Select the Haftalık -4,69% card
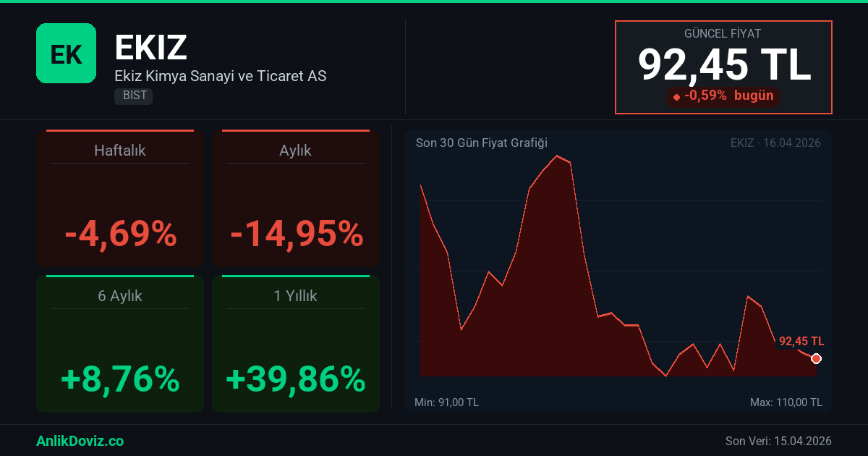Screen dimensions: 868x456 [x=120, y=199]
